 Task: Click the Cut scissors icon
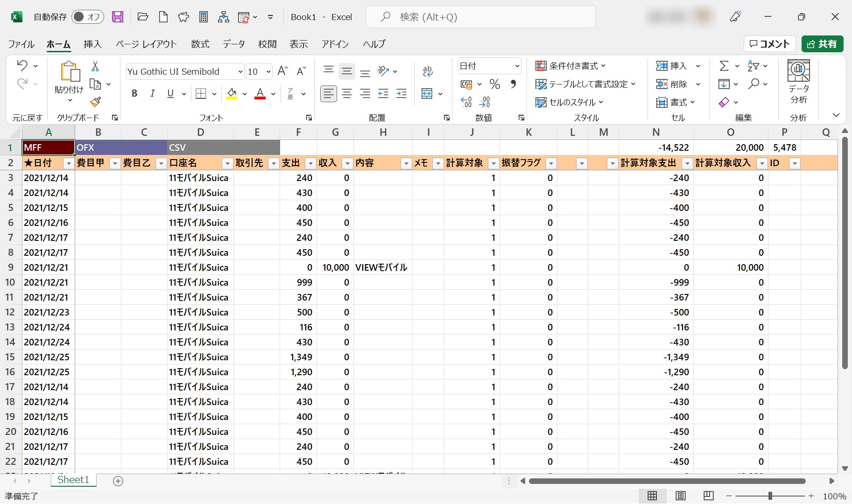coord(95,66)
